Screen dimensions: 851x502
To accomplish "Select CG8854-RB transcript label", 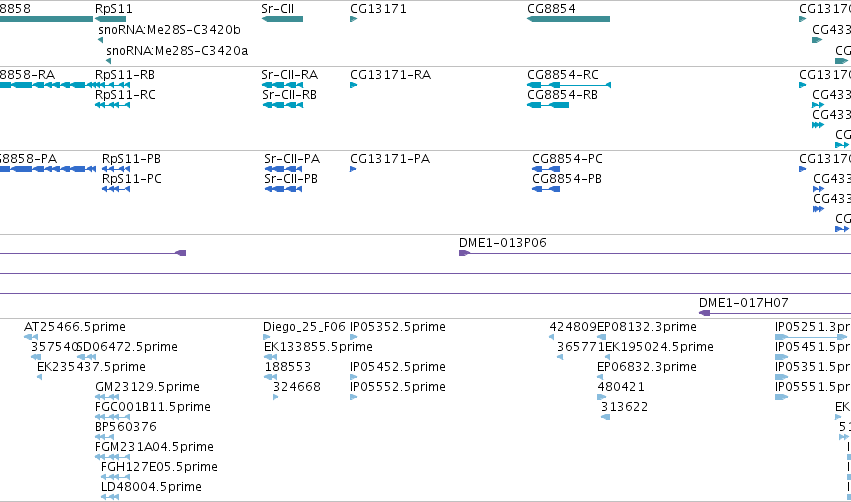I will pyautogui.click(x=562, y=95).
